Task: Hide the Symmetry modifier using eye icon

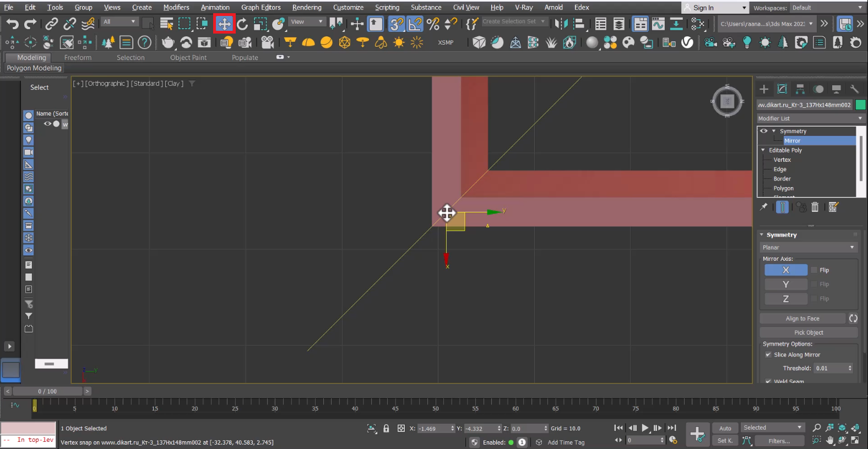Action: click(x=763, y=131)
